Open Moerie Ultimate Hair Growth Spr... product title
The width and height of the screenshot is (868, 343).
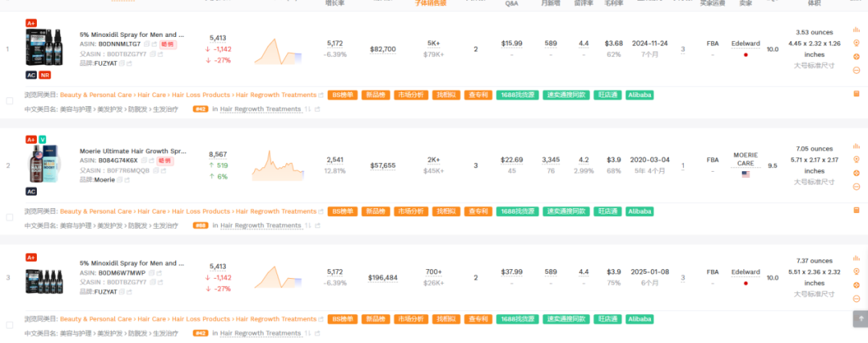133,151
